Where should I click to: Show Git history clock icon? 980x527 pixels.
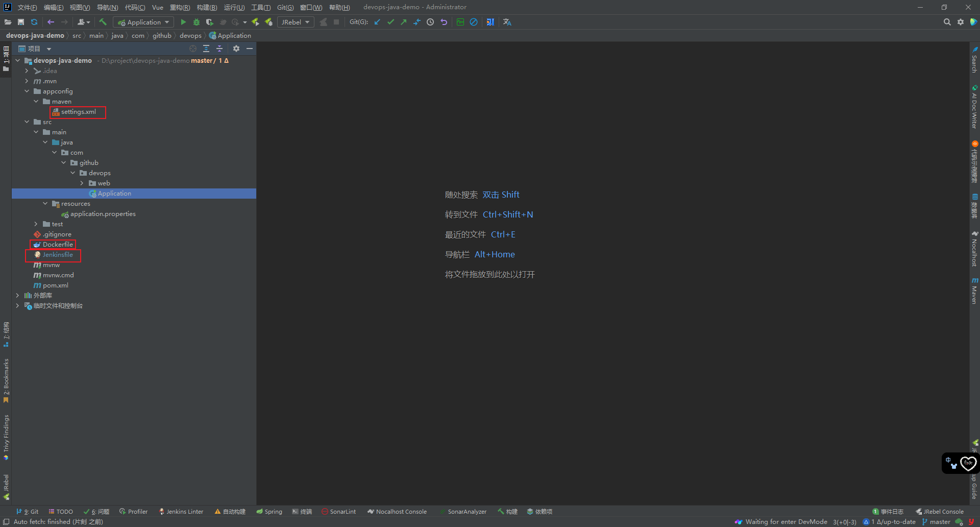coord(430,22)
